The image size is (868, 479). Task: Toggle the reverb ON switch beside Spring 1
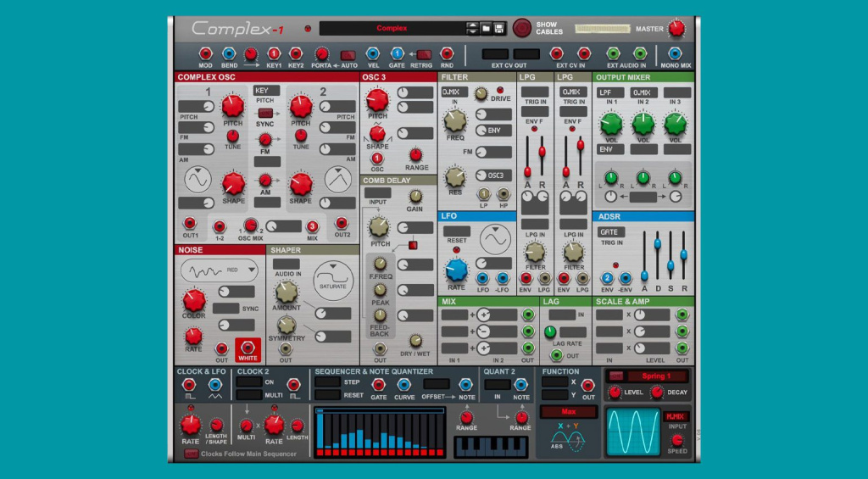[x=615, y=376]
